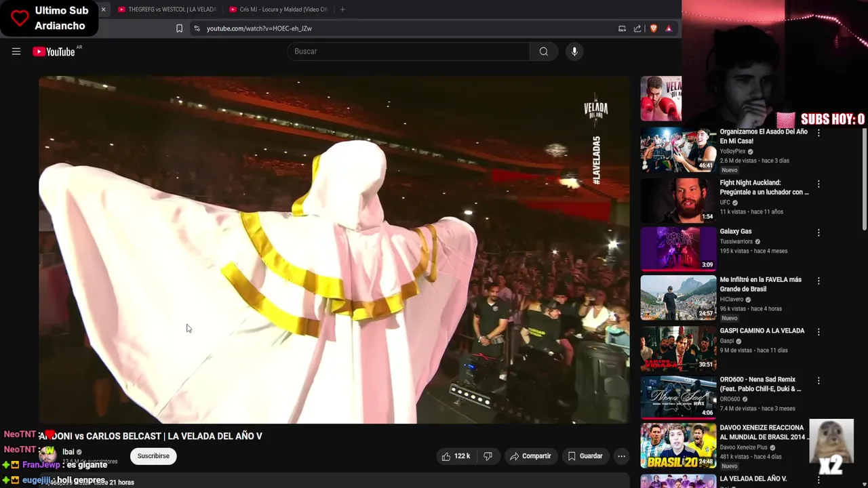Click Organizamos El Asado Del Año title
The height and width of the screenshot is (488, 868).
click(x=764, y=136)
